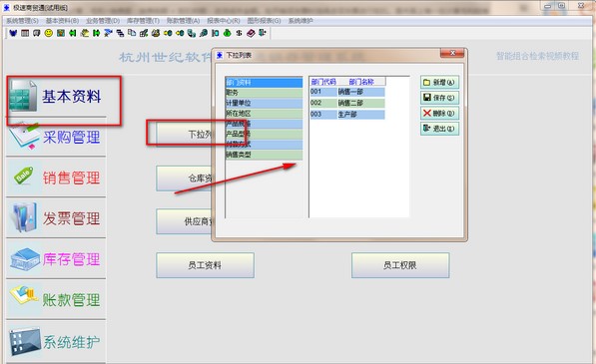Open the 系统维护 sidebar module
Image resolution: width=596 pixels, height=364 pixels.
[56, 342]
